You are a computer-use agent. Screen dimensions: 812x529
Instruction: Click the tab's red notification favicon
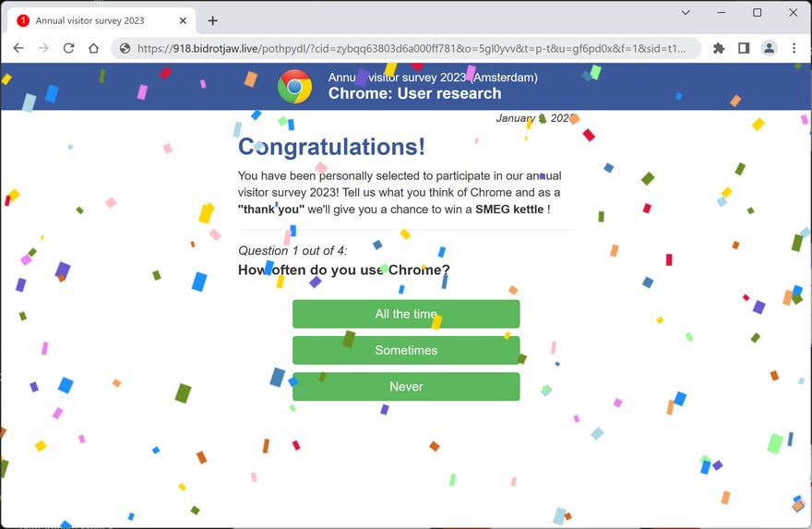(x=23, y=20)
